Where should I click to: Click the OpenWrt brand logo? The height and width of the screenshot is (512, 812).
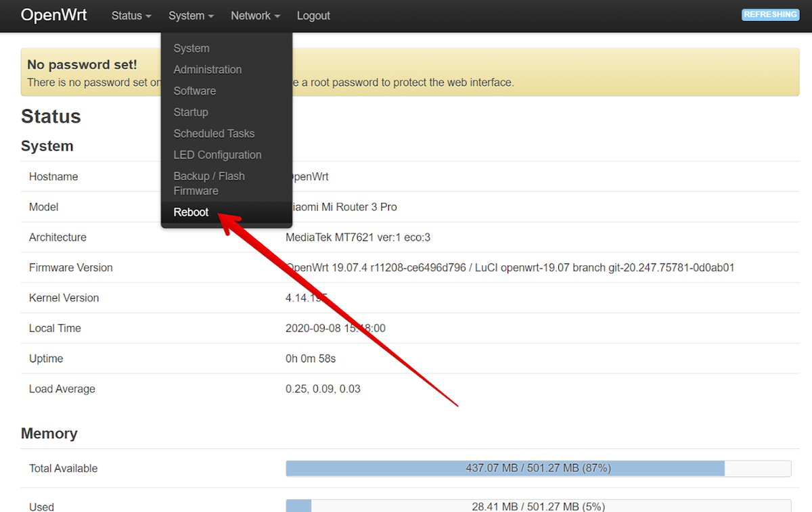coord(54,15)
